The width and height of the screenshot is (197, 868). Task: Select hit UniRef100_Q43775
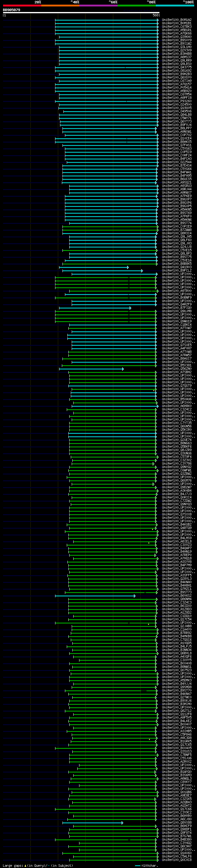[x=177, y=67]
